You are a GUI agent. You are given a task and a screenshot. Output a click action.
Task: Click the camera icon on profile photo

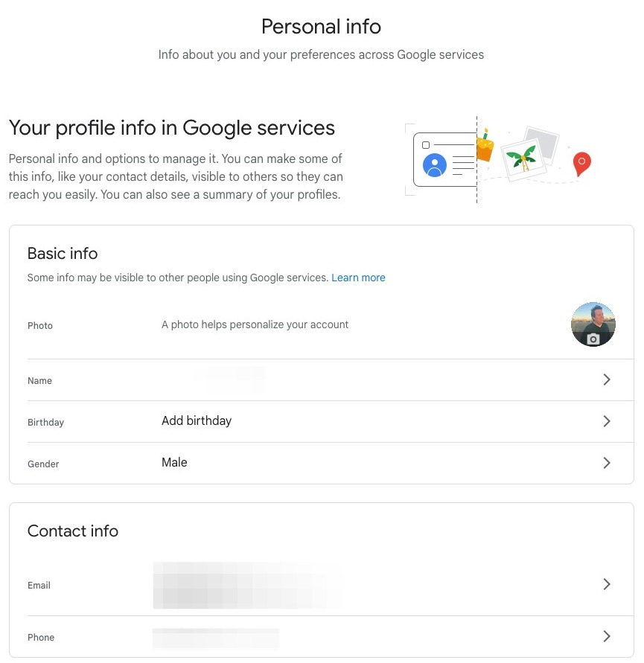[593, 339]
